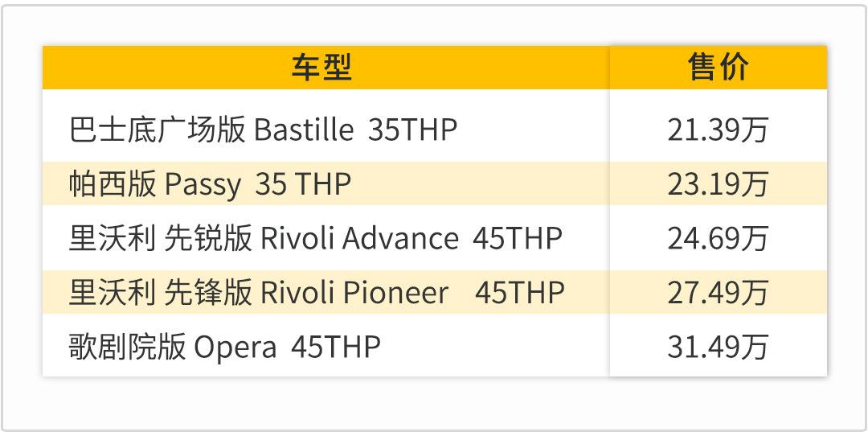
Task: Select the 24.69万 price value
Action: 718,238
